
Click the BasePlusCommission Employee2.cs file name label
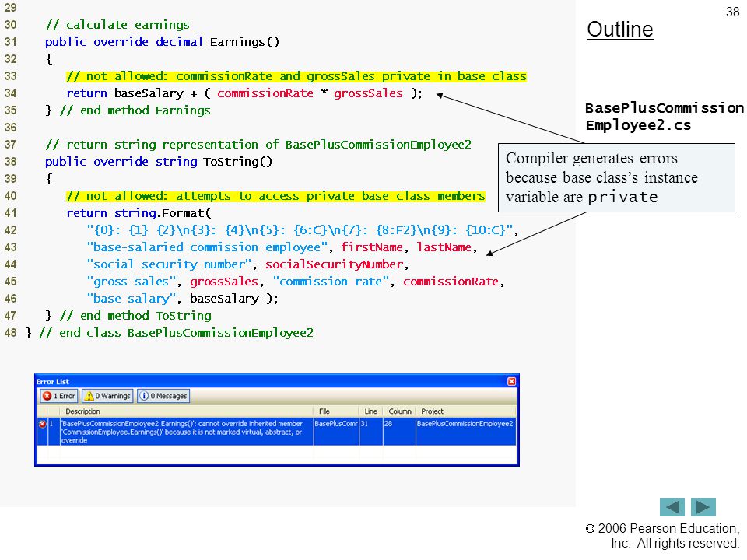(664, 117)
